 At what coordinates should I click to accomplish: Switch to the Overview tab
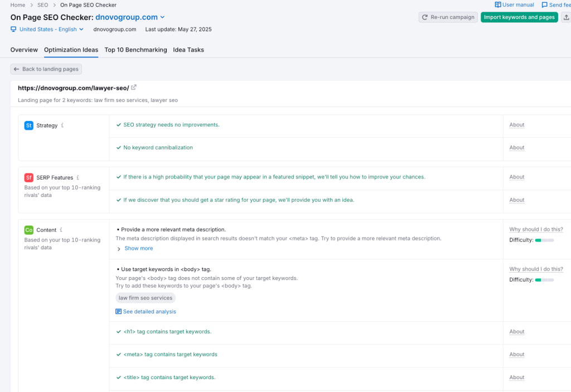[x=24, y=50]
